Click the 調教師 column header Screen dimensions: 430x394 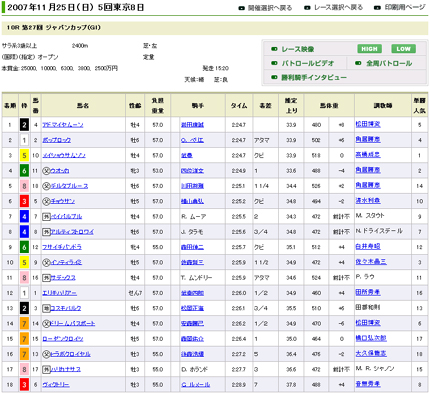coord(383,105)
